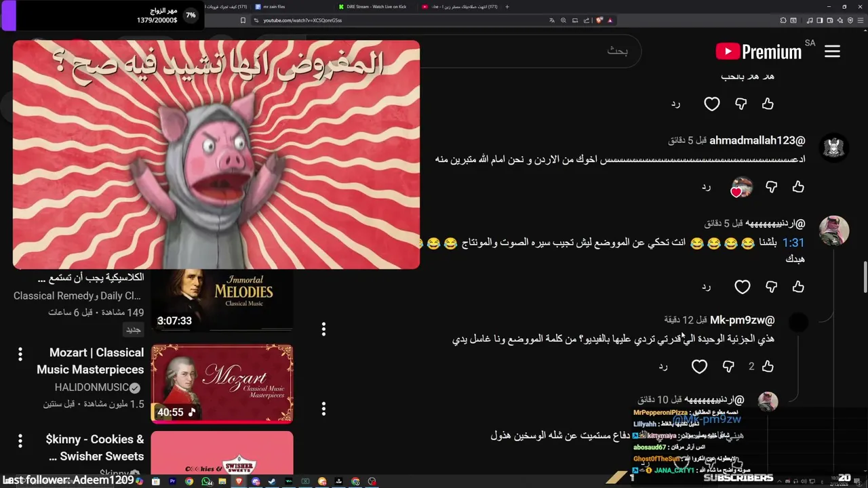Reply to ahmadmallah123's comment

(x=706, y=186)
